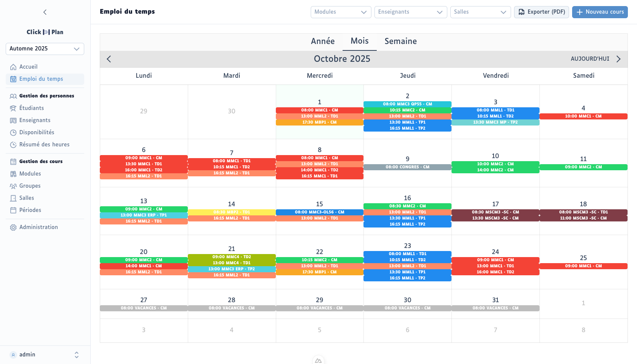Viewport: 637px width, 364px height.
Task: Click the Disponibilités clock icon
Action: point(13,133)
